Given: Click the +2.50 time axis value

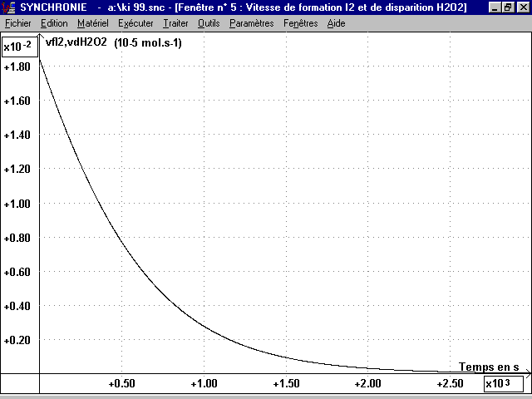Looking at the screenshot, I should [450, 384].
